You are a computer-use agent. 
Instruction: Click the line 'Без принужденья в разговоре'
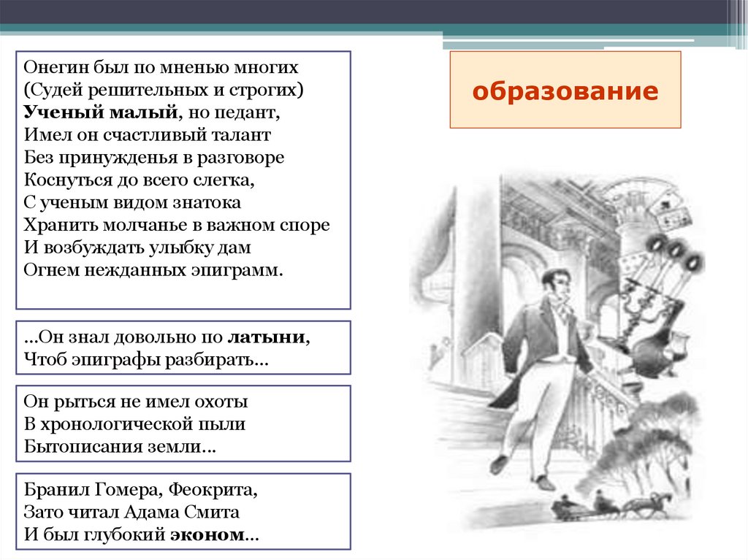click(x=153, y=158)
